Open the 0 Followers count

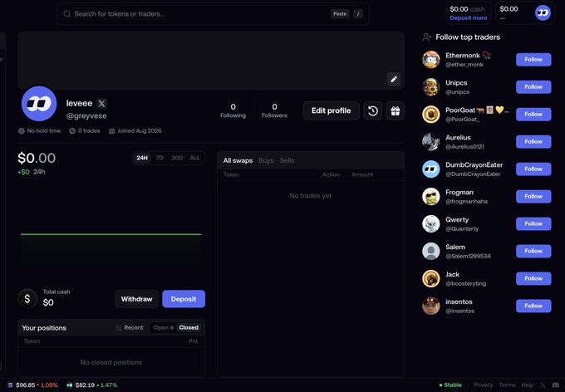(x=274, y=110)
